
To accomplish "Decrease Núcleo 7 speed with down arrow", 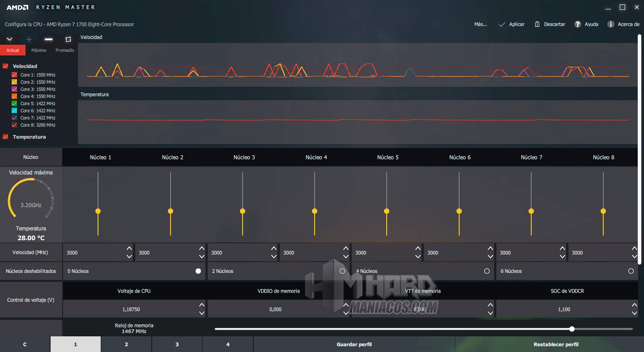I will 563,257.
